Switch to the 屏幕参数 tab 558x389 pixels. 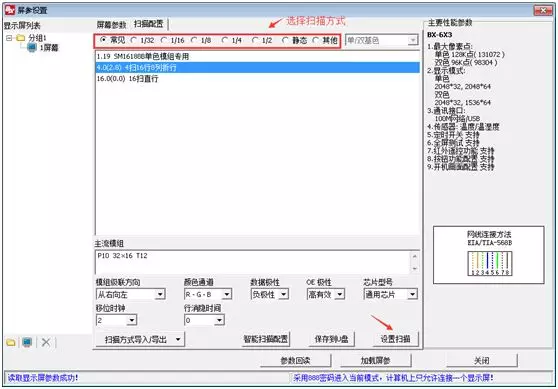tap(111, 25)
